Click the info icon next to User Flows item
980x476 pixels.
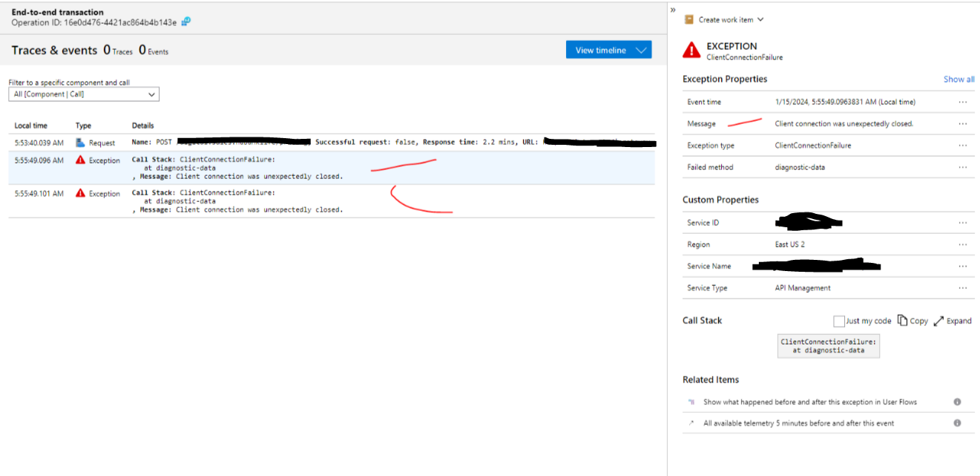click(957, 401)
